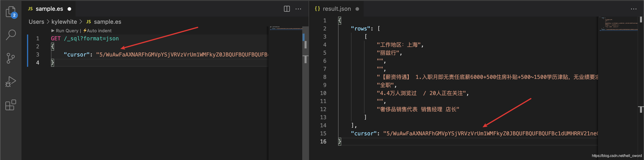This screenshot has width=644, height=160.
Task: Click the GET /_sql?format=json line
Action: coord(85,38)
